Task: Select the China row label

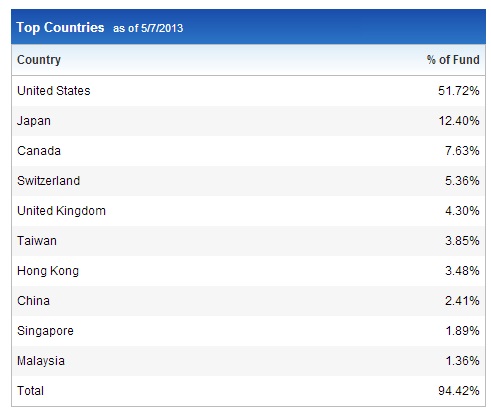Action: [33, 301]
